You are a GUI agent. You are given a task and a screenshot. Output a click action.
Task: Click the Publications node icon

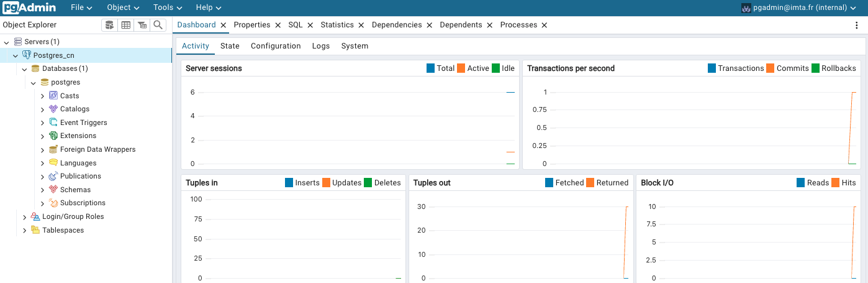click(53, 176)
